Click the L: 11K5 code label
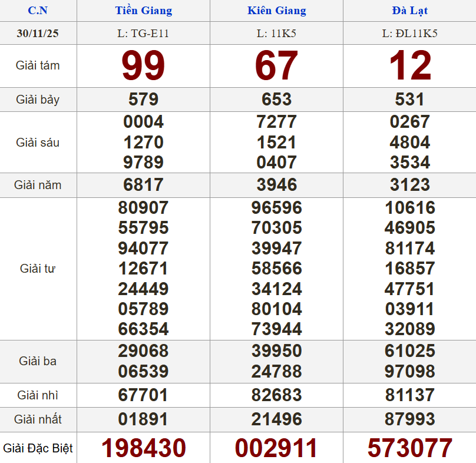 [277, 33]
